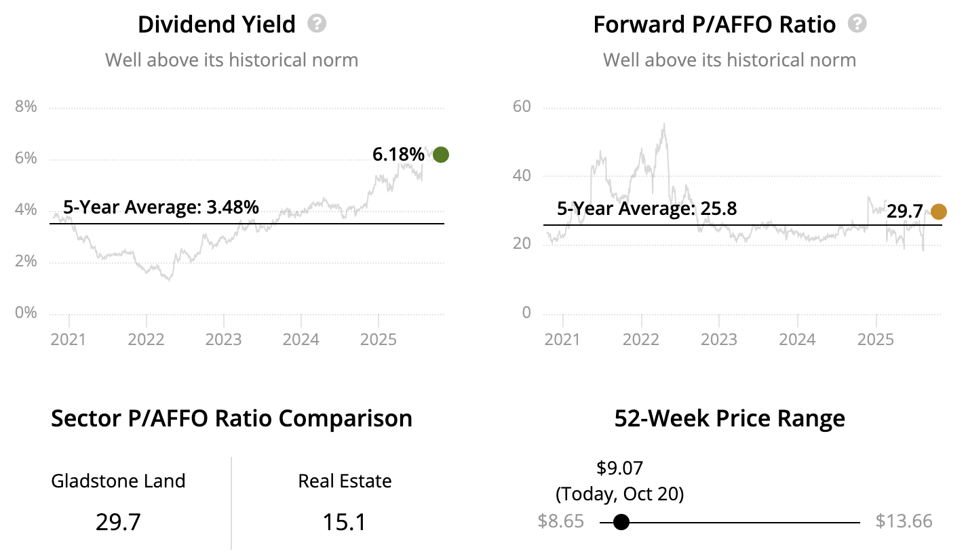The height and width of the screenshot is (560, 966).
Task: Click the Forward P/AFFO Ratio help icon
Action: click(858, 24)
